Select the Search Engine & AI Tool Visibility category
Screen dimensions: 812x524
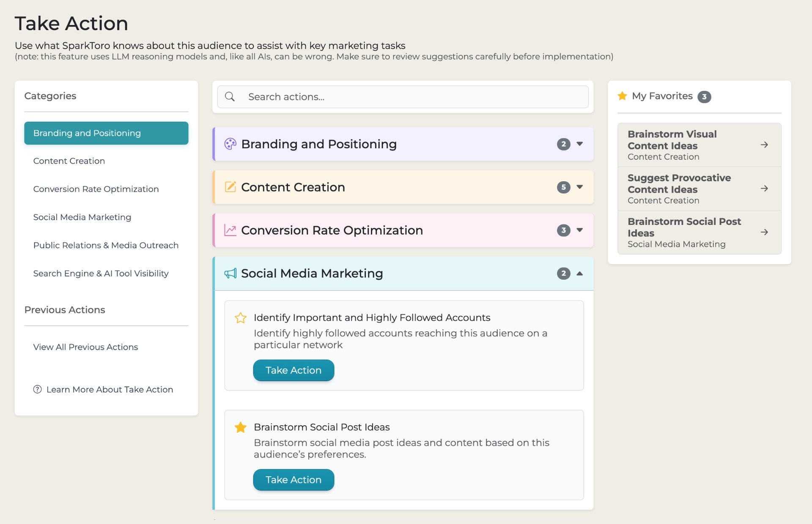click(101, 273)
